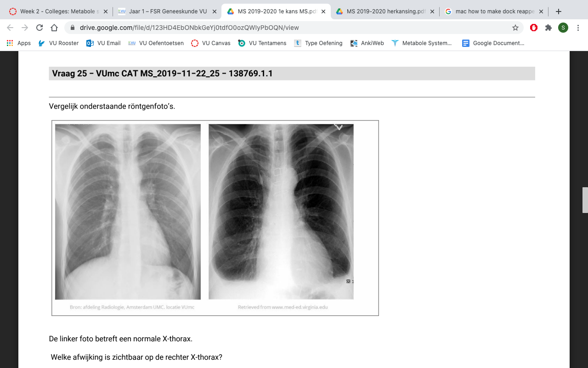Open the VU Email bookmark

tap(103, 43)
